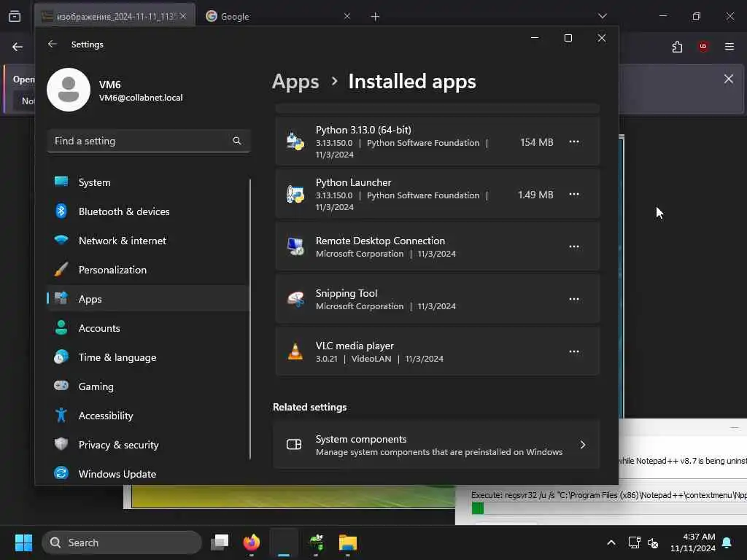Click the Privacy shield icon
The image size is (747, 560).
coord(61,444)
